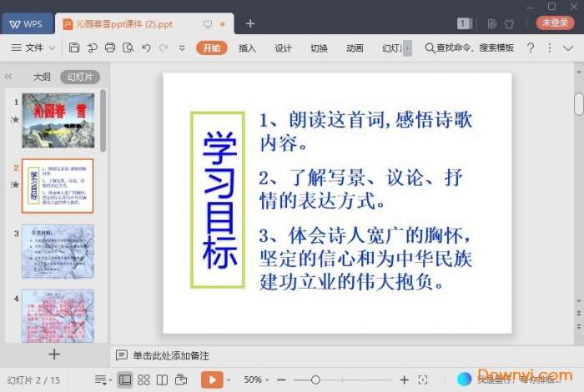This screenshot has width=584, height=392.
Task: Open the help question mark icon
Action: tap(531, 48)
